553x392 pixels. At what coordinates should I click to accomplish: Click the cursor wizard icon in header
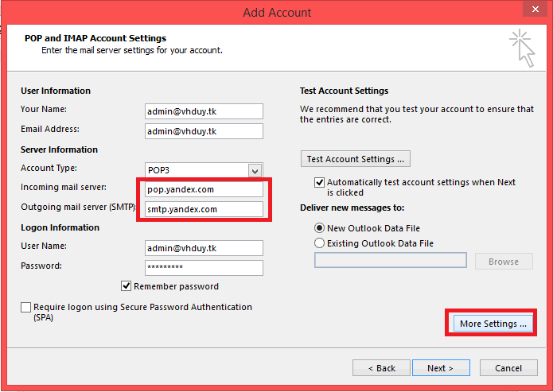pos(522,48)
